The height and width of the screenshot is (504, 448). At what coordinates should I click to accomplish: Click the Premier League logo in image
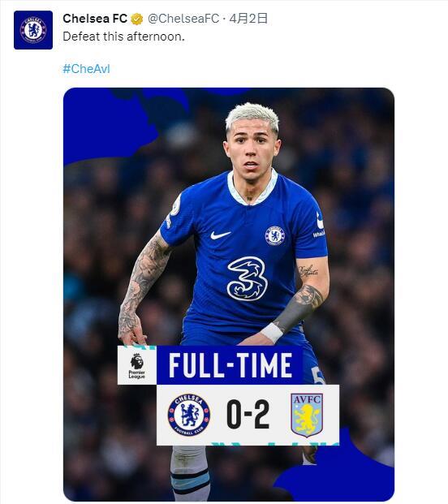pyautogui.click(x=137, y=365)
